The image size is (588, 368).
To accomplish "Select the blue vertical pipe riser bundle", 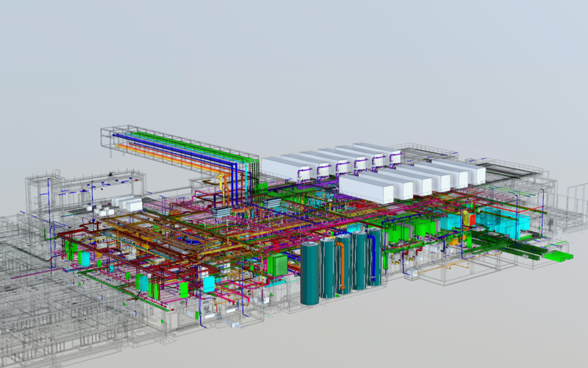I will pos(234,184).
